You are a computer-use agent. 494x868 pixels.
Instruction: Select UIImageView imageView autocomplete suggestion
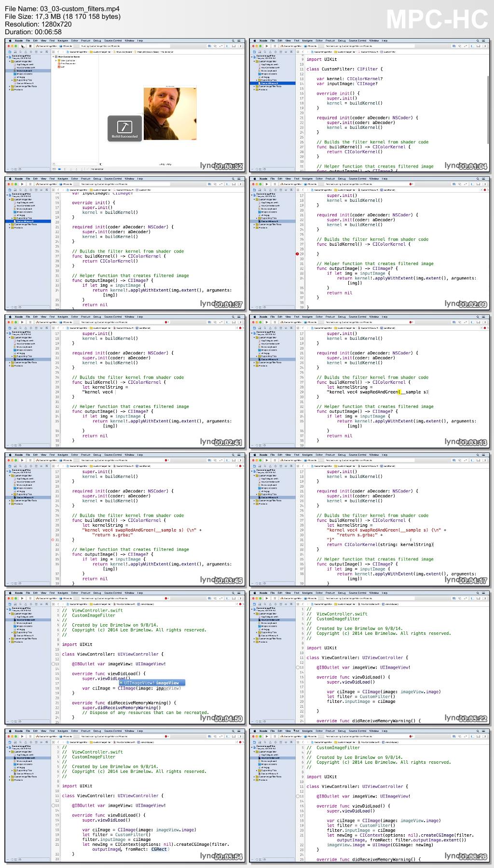pyautogui.click(x=152, y=683)
